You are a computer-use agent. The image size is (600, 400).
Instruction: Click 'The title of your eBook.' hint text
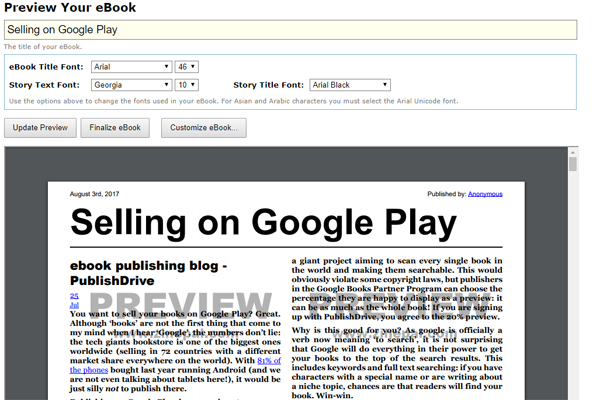coord(43,47)
